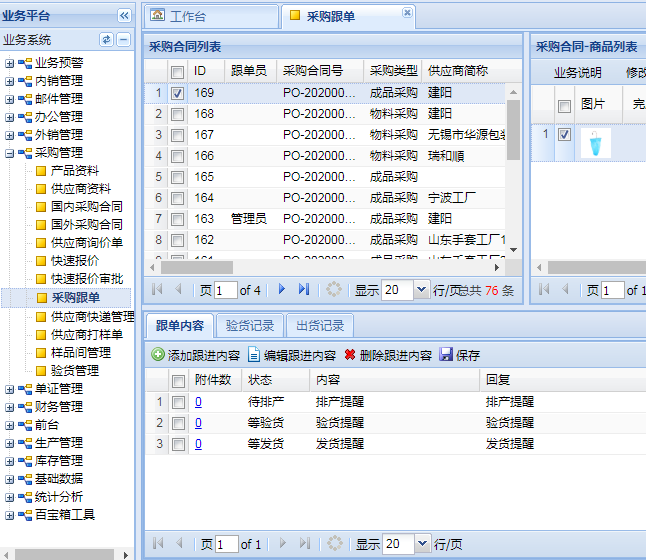Go to next page in contract list
This screenshot has height=560, width=646.
282,290
